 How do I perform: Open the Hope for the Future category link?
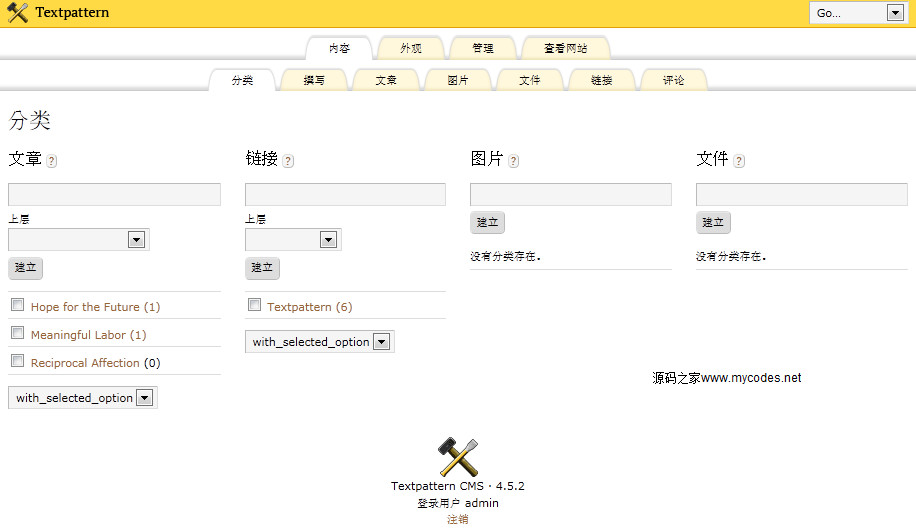pos(95,307)
